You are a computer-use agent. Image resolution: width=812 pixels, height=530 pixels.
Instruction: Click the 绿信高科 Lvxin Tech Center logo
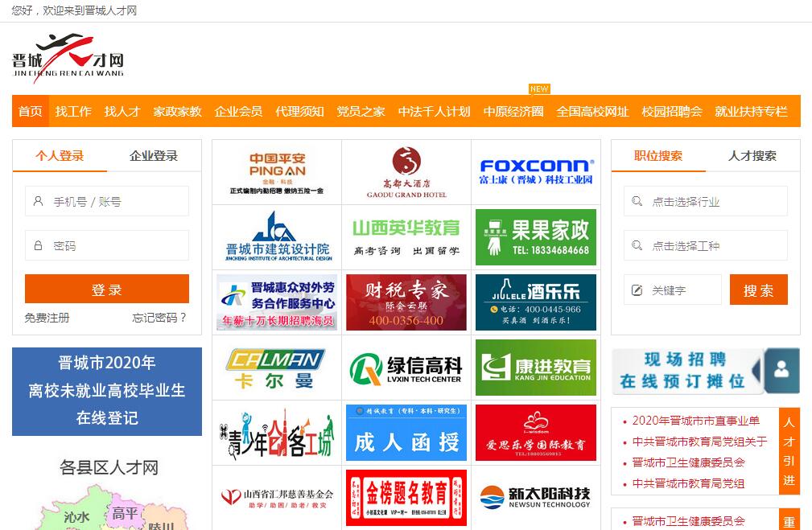pos(406,368)
